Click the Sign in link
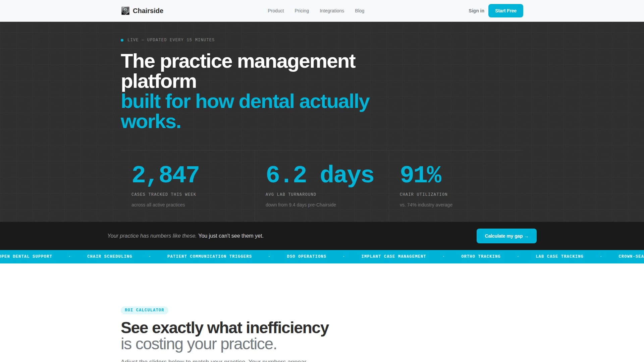Viewport: 644px width, 362px height. 476,11
